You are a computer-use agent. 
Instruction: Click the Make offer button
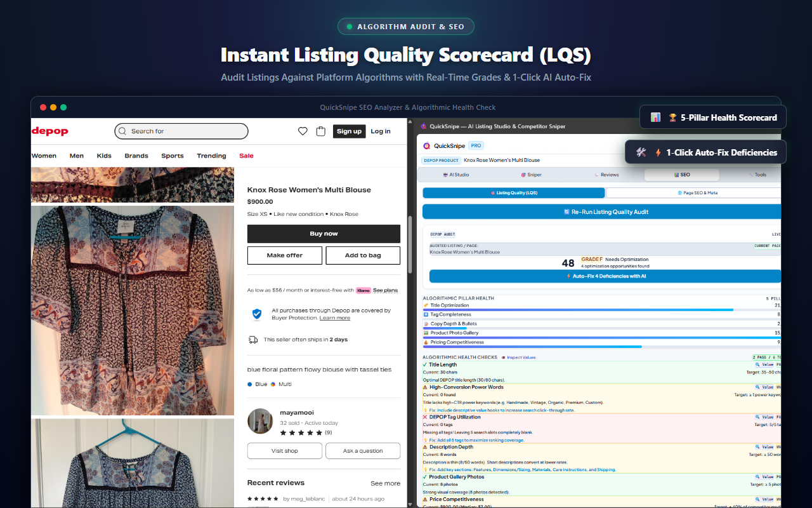tap(285, 255)
